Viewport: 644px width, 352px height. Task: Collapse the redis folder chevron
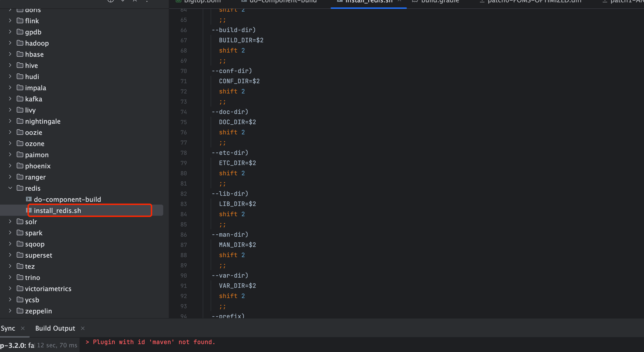tap(10, 188)
